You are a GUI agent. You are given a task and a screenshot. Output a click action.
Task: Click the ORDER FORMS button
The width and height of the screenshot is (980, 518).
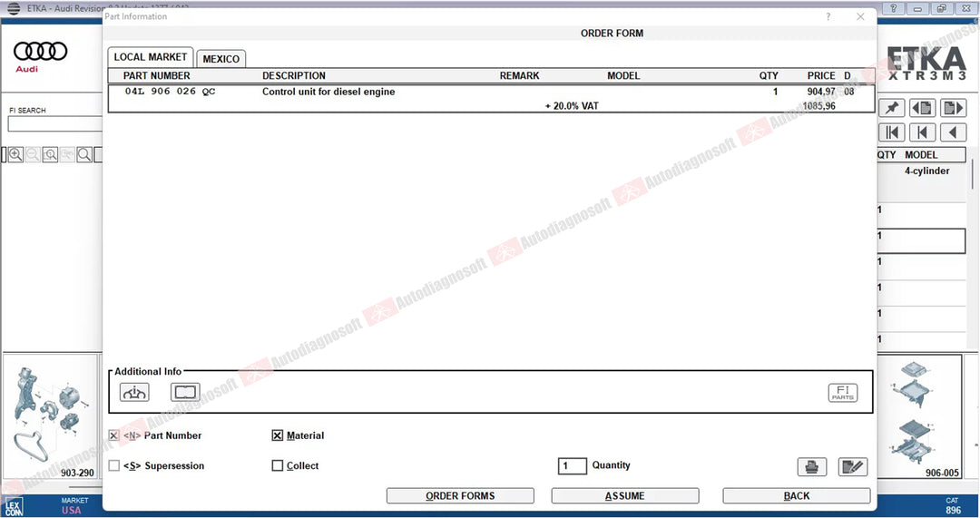(x=460, y=495)
